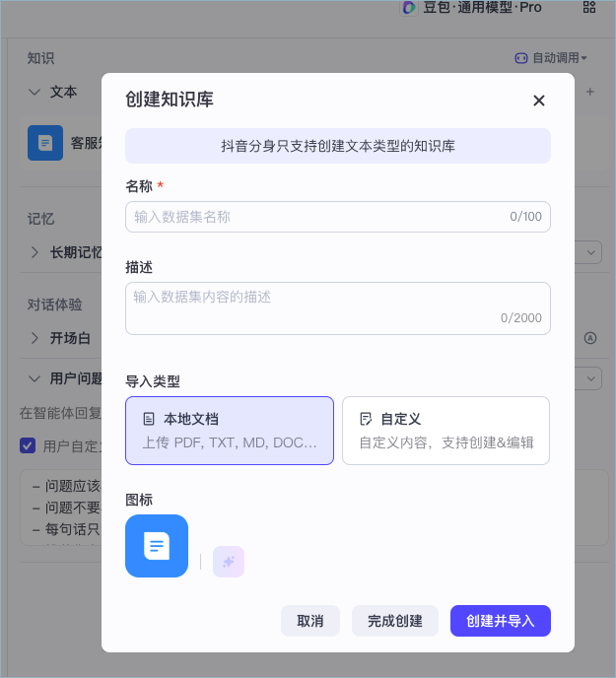The width and height of the screenshot is (616, 678).
Task: Open the dropdown beside 长期记忆 row
Action: [x=591, y=252]
